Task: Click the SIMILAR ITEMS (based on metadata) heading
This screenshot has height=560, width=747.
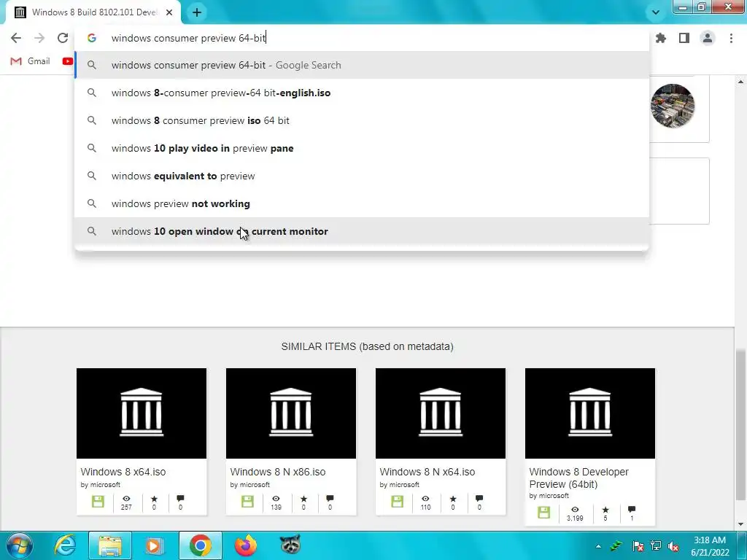Action: click(x=368, y=346)
